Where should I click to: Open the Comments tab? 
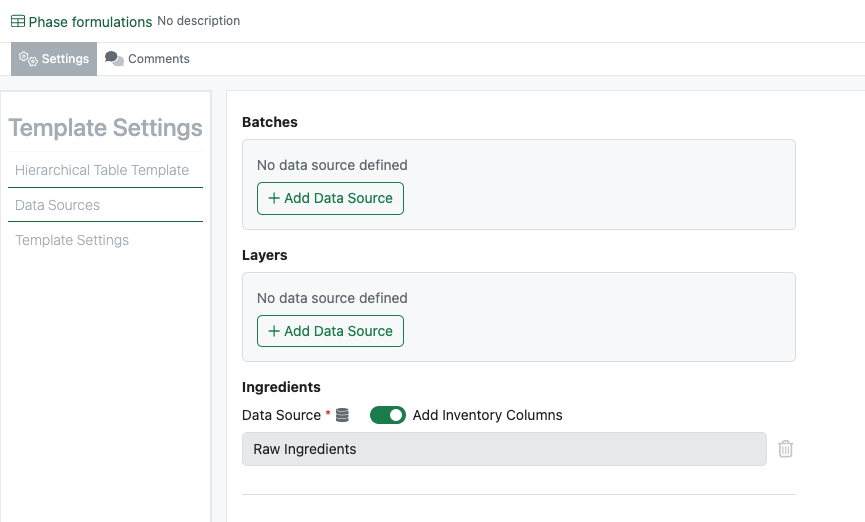pyautogui.click(x=148, y=59)
